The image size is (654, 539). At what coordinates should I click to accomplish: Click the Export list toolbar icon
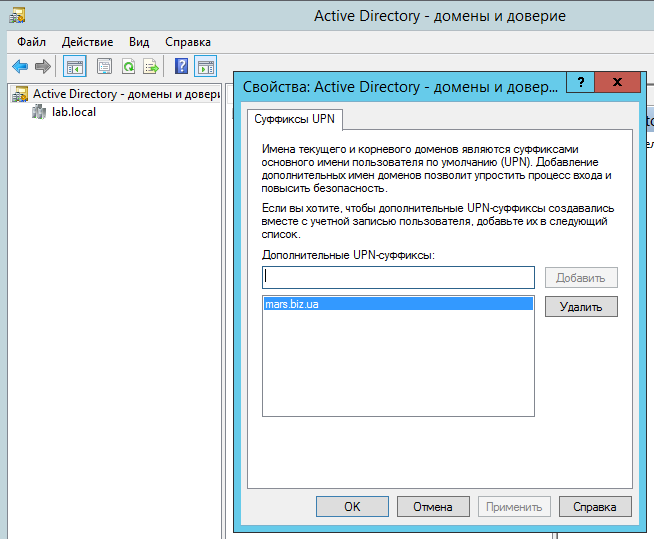[151, 67]
